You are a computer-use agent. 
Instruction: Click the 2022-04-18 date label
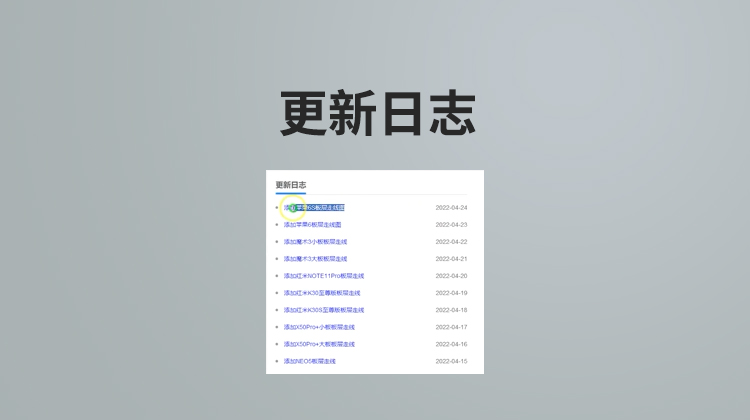pos(451,310)
